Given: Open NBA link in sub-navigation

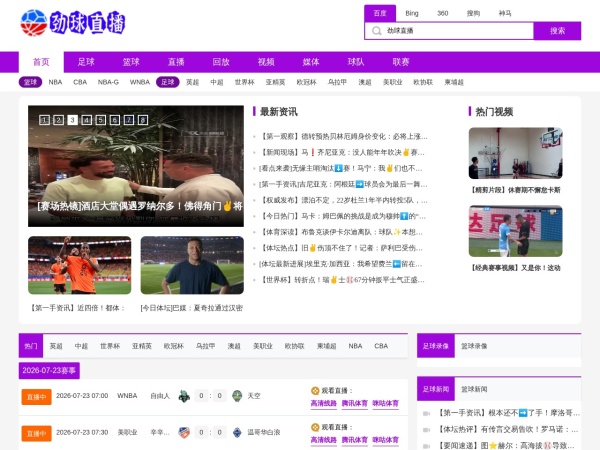Looking at the screenshot, I should click(55, 82).
